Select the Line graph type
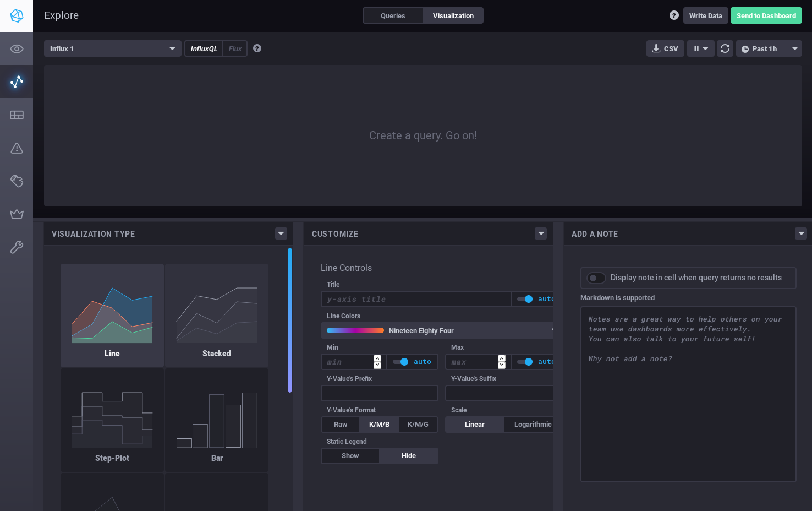Screen dimensions: 812x511 coord(112,315)
